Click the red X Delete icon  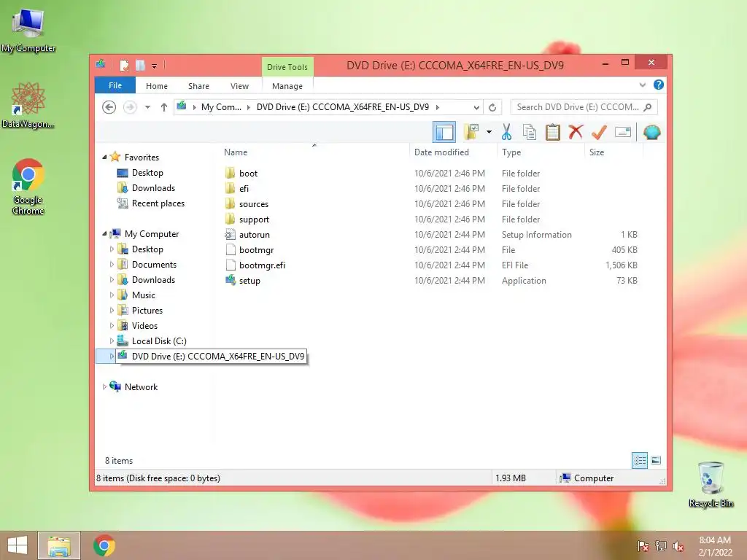tap(576, 132)
